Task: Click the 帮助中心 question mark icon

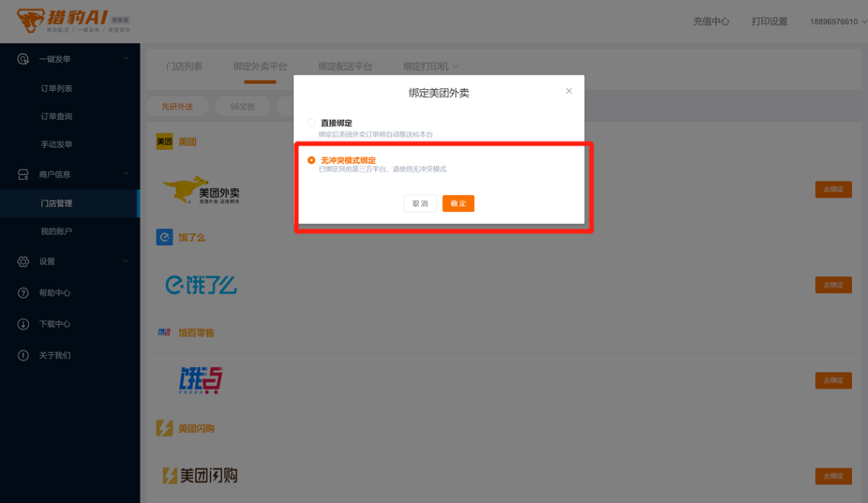Action: tap(23, 292)
